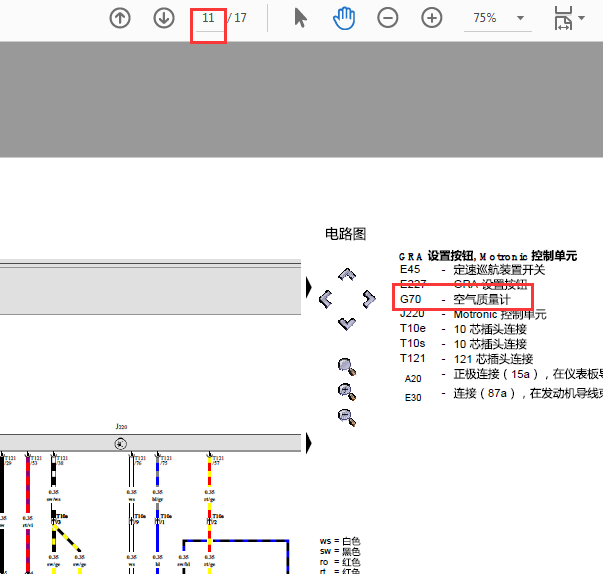Select the E30 连接 (87a) entry
This screenshot has width=603, height=574.
tap(503, 394)
